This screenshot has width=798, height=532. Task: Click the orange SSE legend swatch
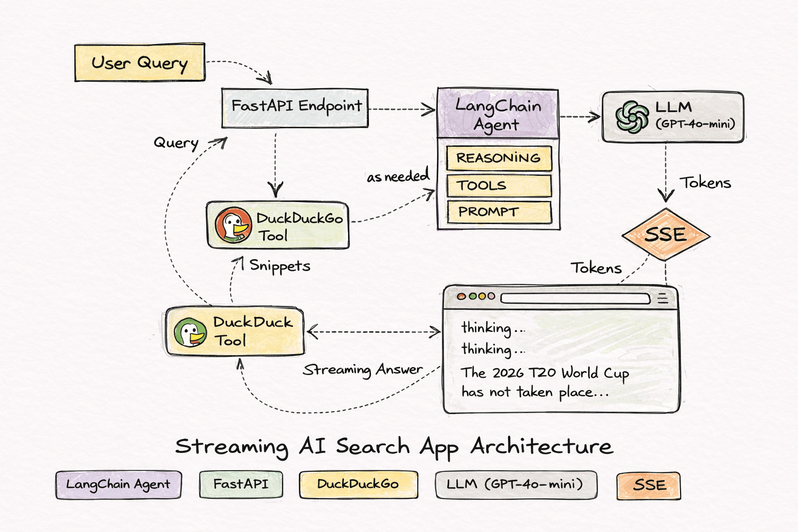point(648,485)
